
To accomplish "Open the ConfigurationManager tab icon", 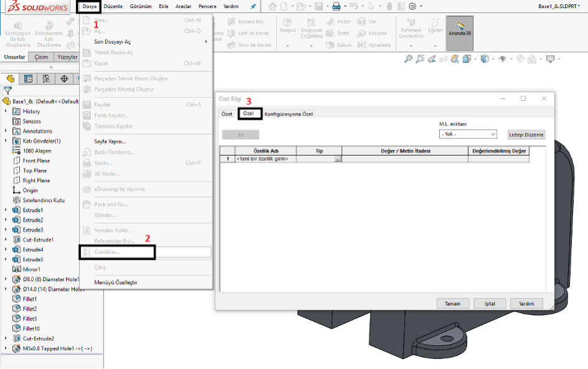I will click(x=46, y=79).
